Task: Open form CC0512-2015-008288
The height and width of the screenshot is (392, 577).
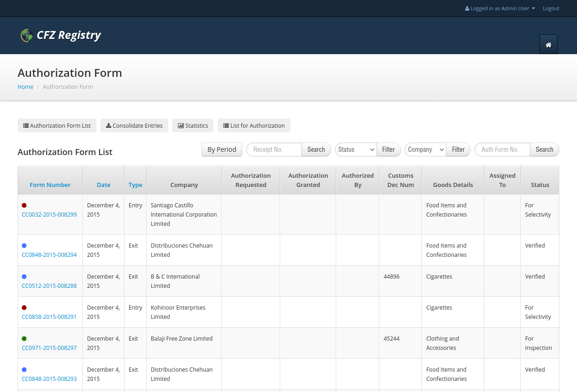Action: (x=49, y=286)
